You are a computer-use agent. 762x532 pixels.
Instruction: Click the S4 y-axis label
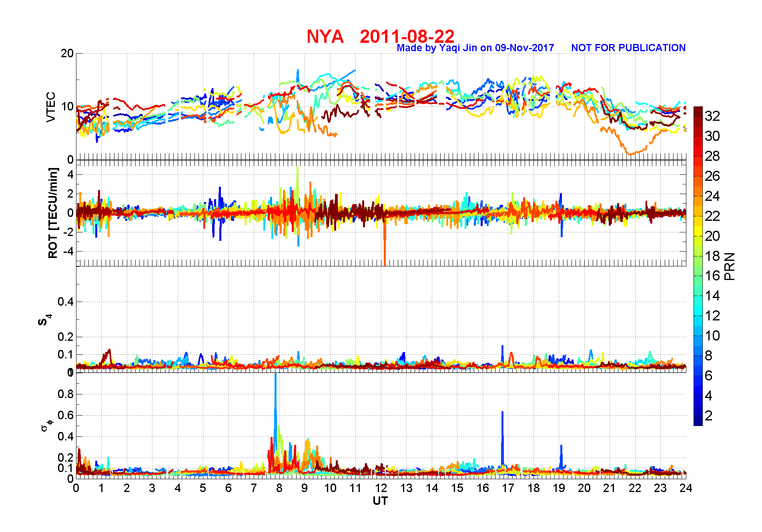pyautogui.click(x=45, y=320)
